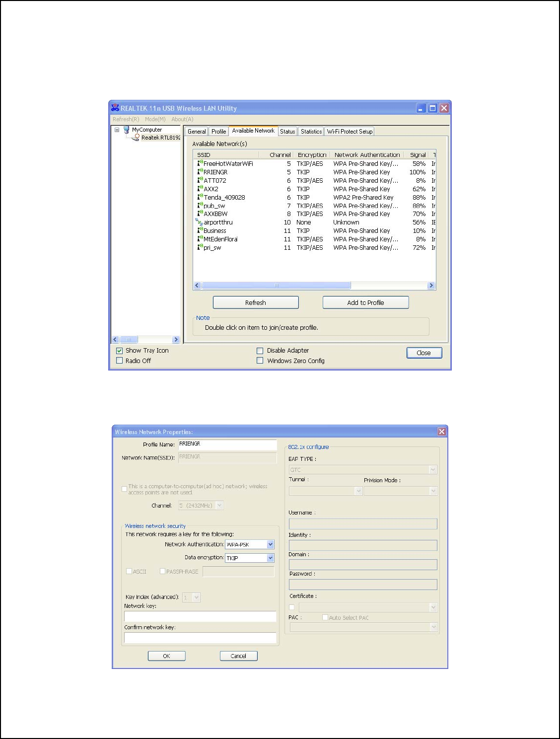
Task: Check the Disable Adapter option
Action: 260,351
